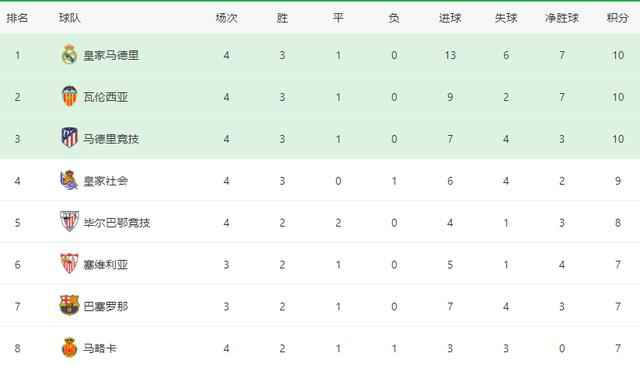
Task: Click team name 皇家社会
Action: pyautogui.click(x=106, y=181)
